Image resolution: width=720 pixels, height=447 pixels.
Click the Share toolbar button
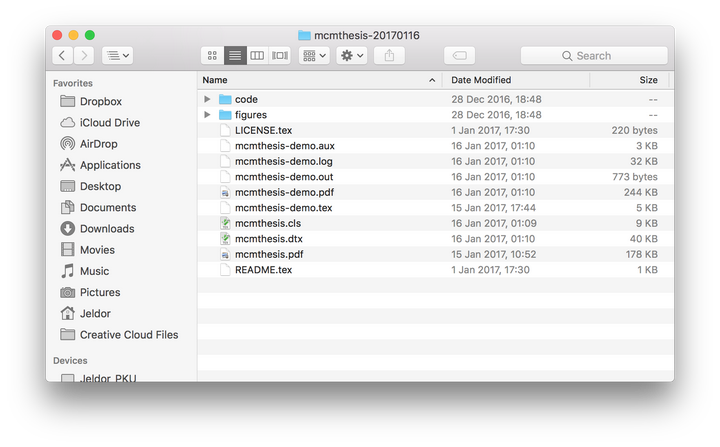click(x=389, y=56)
